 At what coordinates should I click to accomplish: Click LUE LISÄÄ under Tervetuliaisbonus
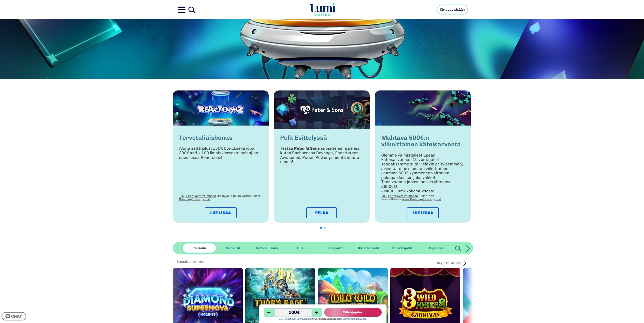221,213
